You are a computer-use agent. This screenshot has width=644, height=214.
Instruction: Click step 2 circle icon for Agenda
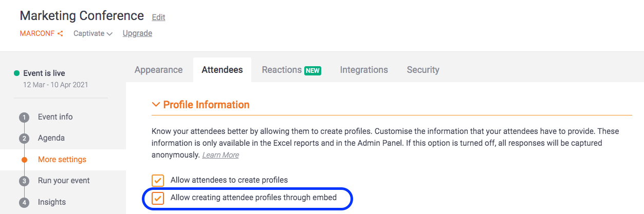[x=24, y=139]
